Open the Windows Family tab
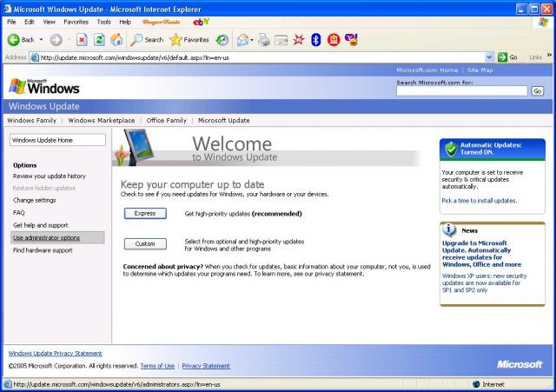 coord(31,121)
